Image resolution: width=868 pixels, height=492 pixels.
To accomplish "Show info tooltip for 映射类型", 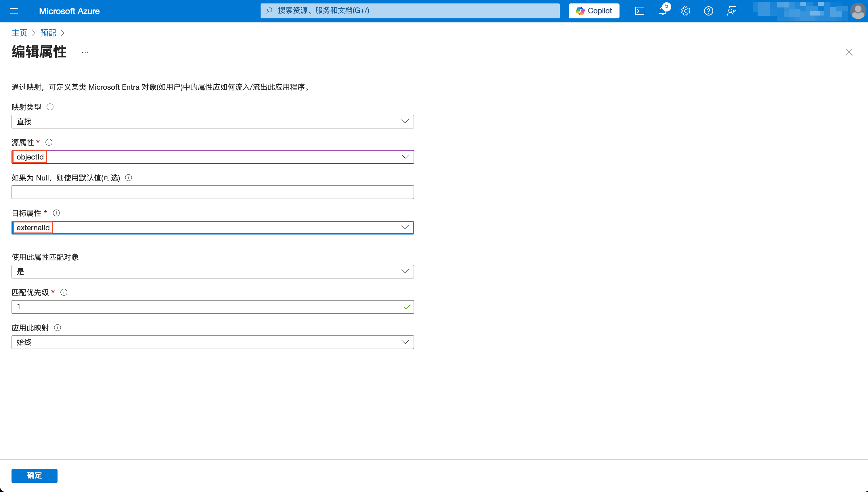I will (x=50, y=107).
